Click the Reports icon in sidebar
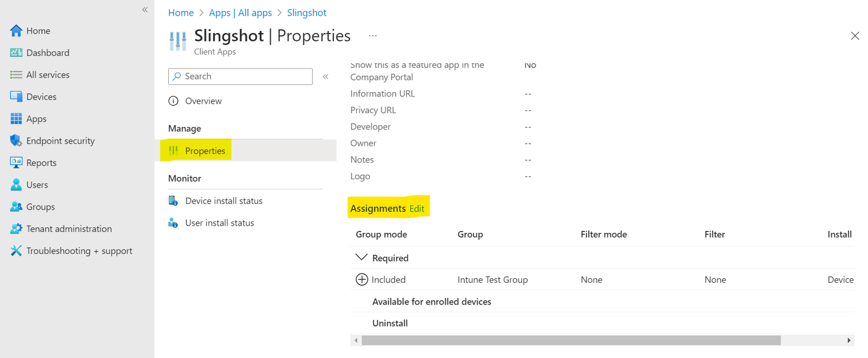This screenshot has height=358, width=868. click(x=16, y=162)
